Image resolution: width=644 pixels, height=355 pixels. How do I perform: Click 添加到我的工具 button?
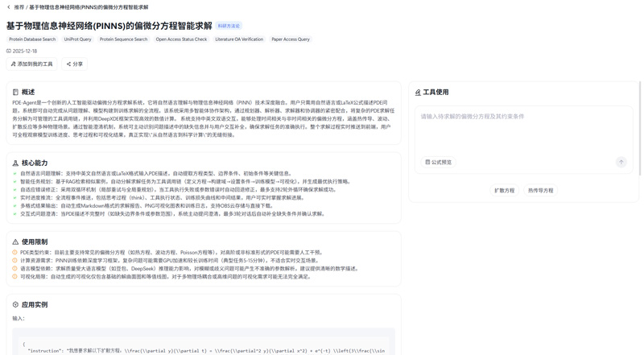[x=32, y=64]
